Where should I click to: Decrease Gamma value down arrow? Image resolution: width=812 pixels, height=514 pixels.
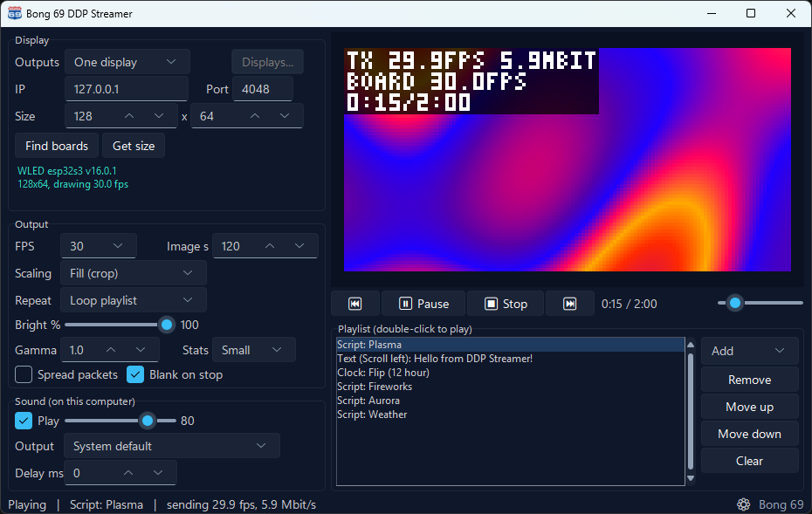pos(141,350)
